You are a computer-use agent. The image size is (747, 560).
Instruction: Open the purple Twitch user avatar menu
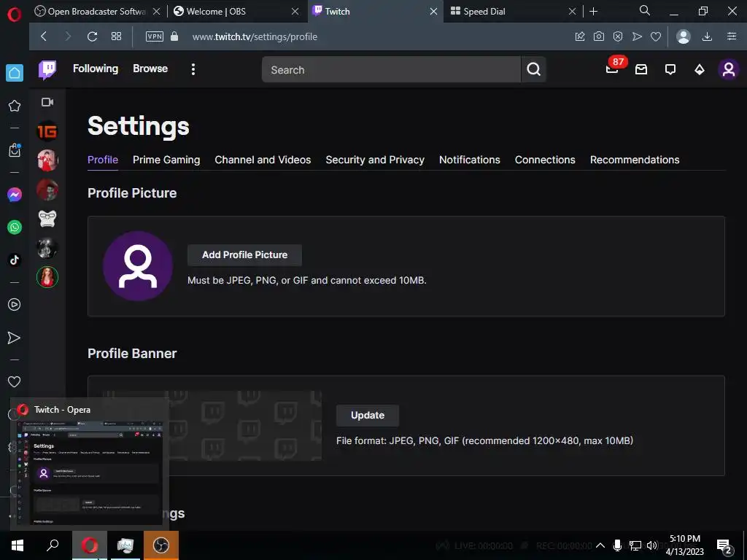[x=729, y=69]
